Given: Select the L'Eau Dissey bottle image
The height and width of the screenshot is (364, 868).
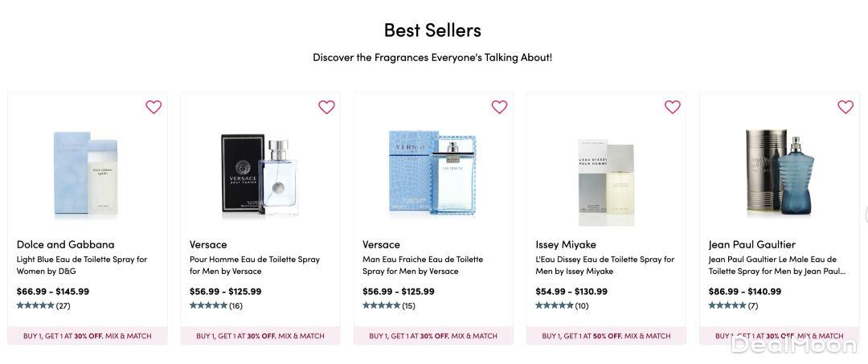Looking at the screenshot, I should (606, 175).
